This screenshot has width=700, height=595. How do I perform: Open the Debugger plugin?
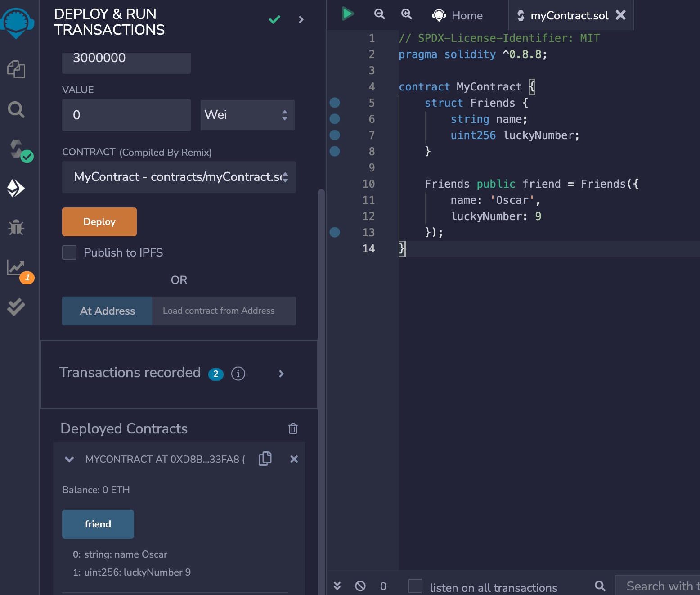coord(16,228)
